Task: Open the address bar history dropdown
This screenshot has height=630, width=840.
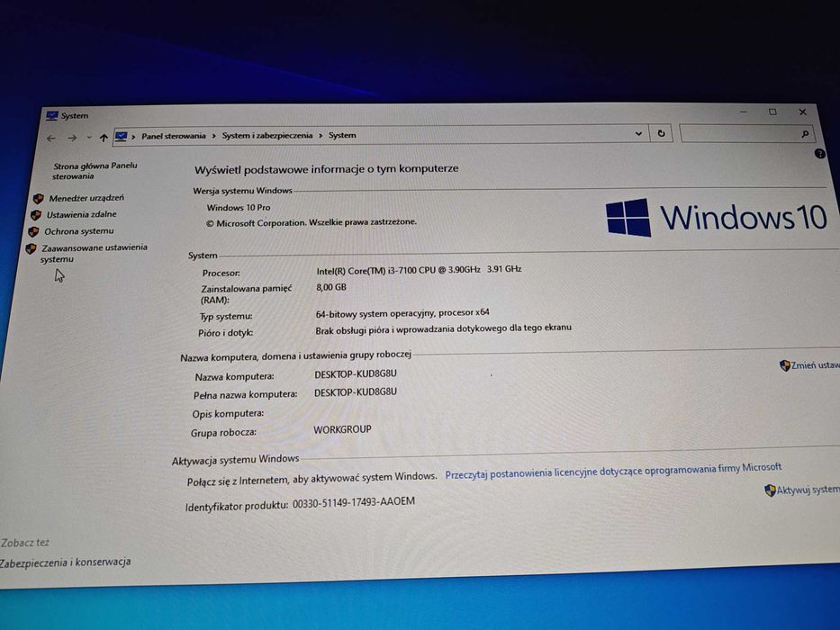Action: 638,133
